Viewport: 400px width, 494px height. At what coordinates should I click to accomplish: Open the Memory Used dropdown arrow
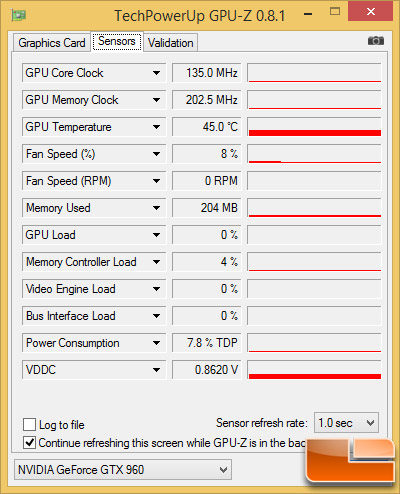pos(156,208)
